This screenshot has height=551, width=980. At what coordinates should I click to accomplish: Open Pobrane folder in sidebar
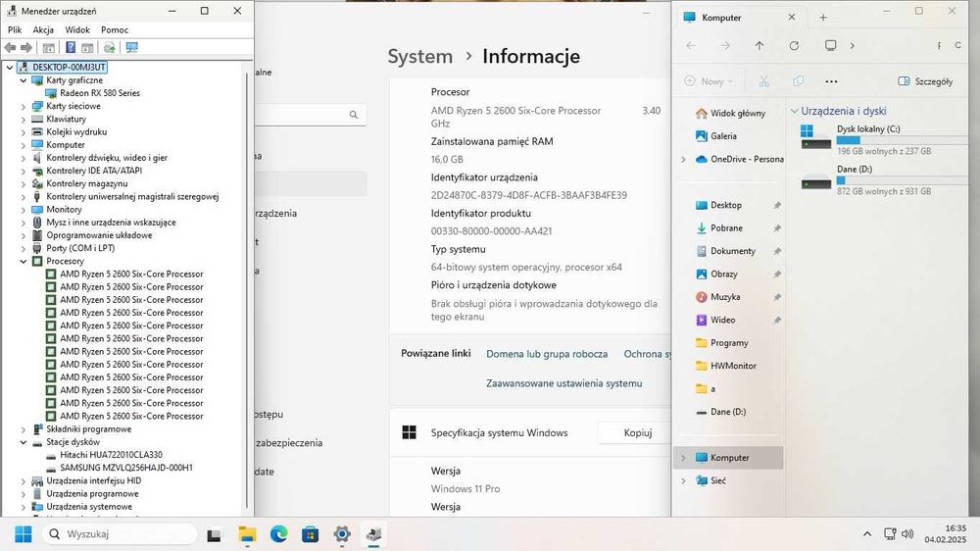[x=726, y=228]
